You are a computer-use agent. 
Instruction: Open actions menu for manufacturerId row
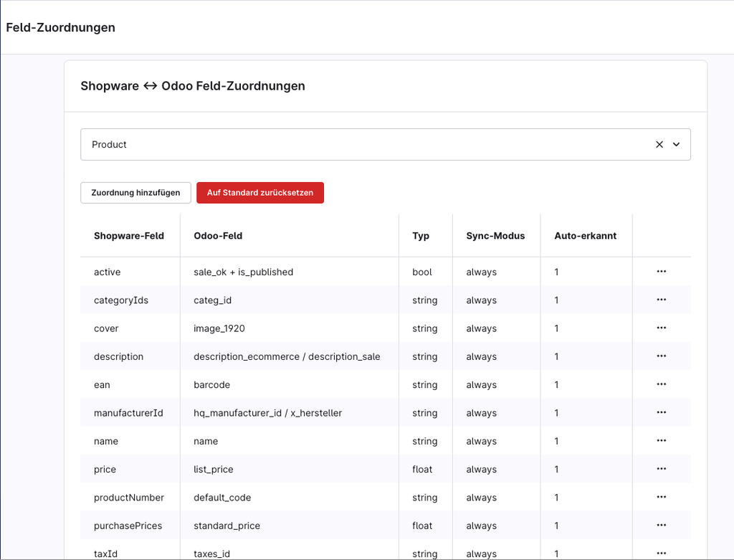pyautogui.click(x=661, y=412)
